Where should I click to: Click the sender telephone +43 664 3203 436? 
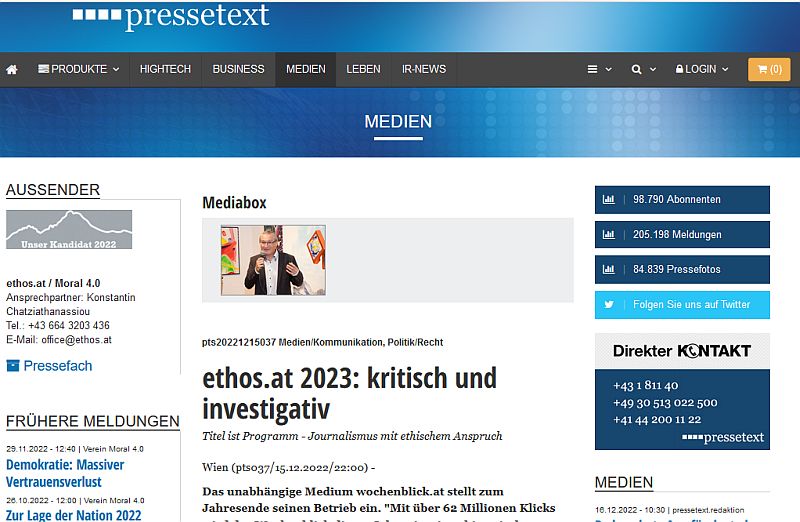[69, 326]
